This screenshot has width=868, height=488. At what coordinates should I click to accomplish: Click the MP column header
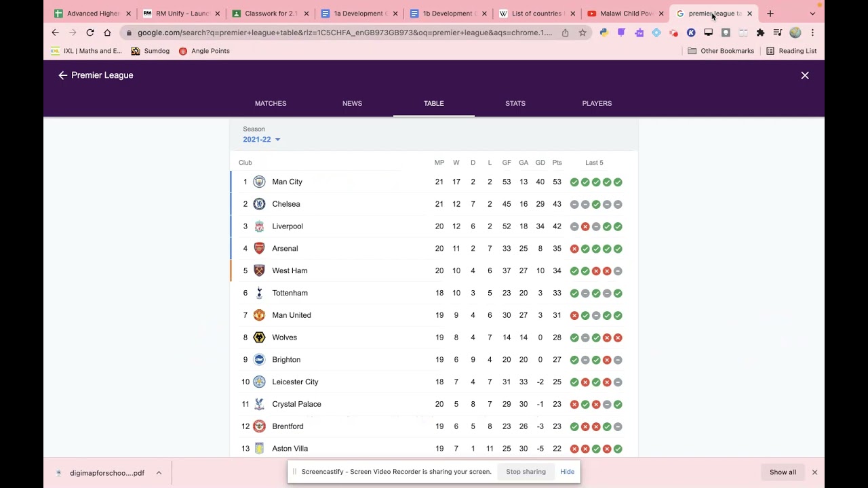click(439, 163)
